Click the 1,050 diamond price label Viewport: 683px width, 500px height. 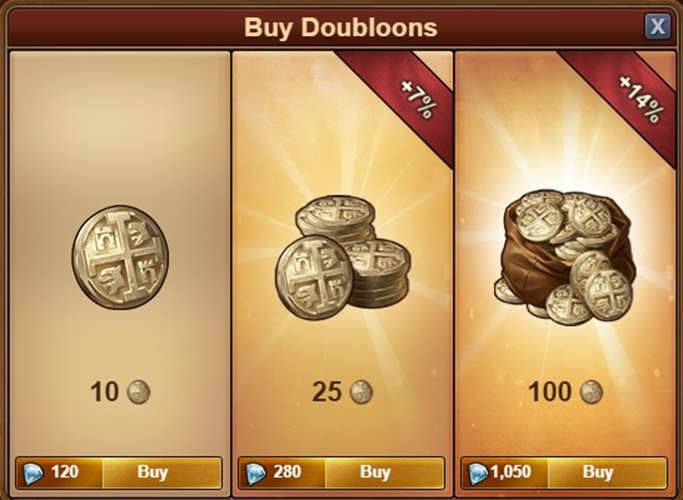(x=511, y=472)
